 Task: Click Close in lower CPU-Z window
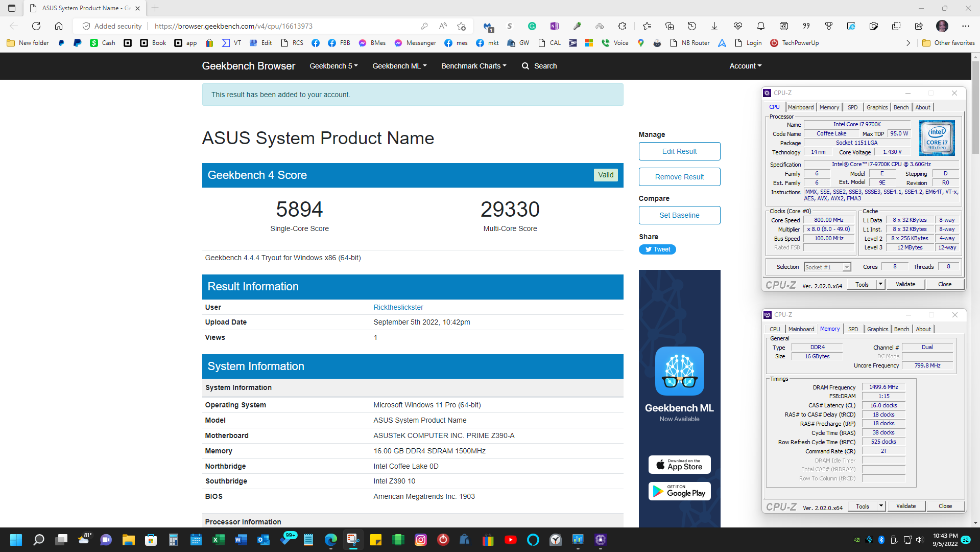945,507
